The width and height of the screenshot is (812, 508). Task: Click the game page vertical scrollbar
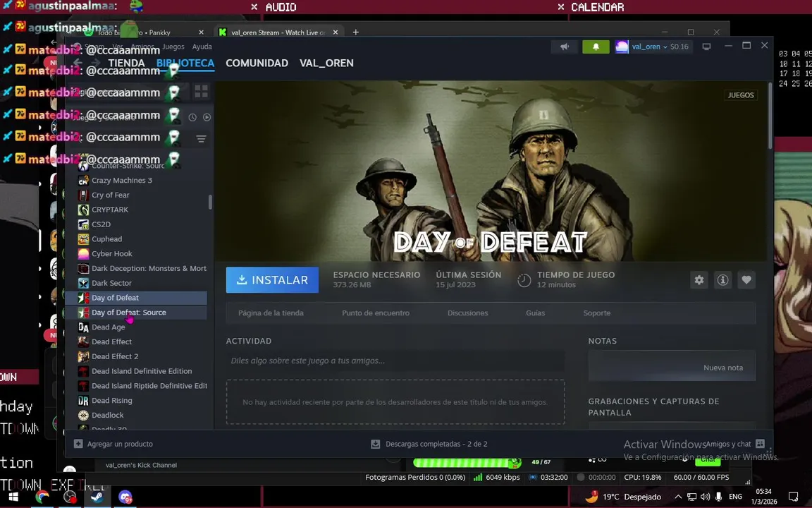[x=770, y=115]
